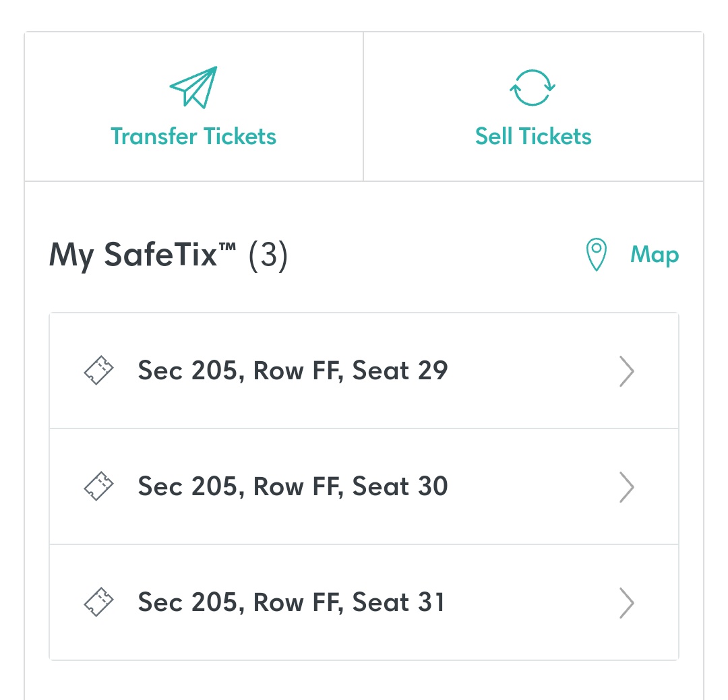
Task: Click the My SafeTix heading
Action: pos(142,255)
